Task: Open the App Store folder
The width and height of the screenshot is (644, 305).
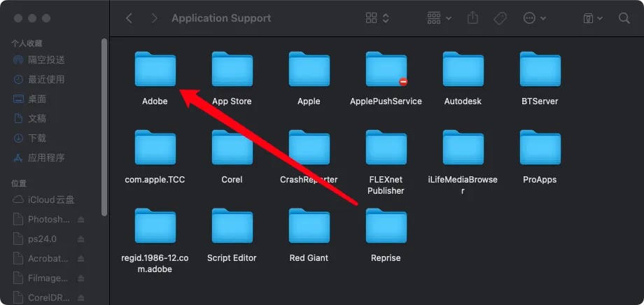Action: click(232, 69)
